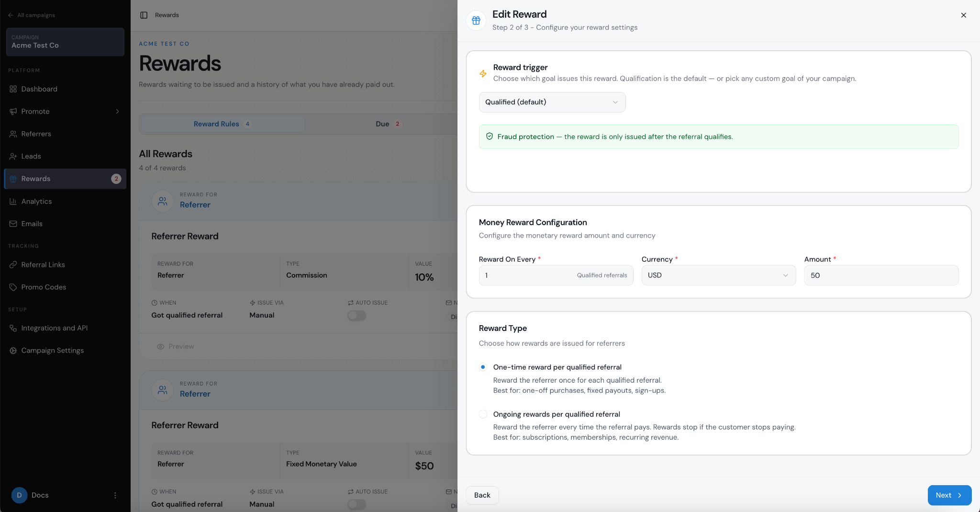
Task: Click the Rewards breadcrumb in top bar
Action: pyautogui.click(x=167, y=15)
